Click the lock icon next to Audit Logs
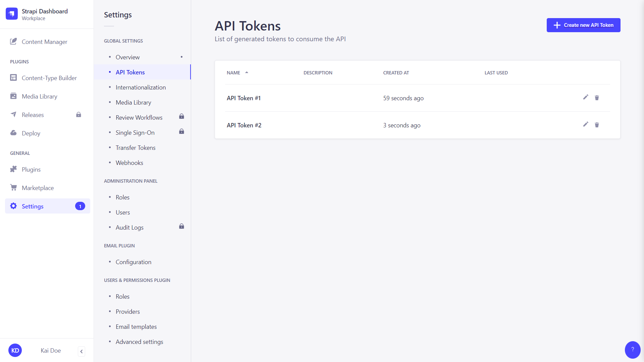This screenshot has width=644, height=362. point(181,226)
